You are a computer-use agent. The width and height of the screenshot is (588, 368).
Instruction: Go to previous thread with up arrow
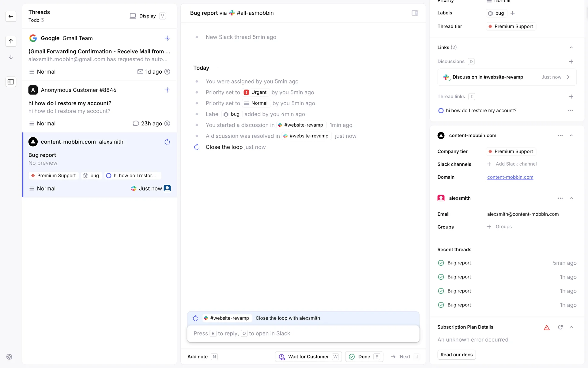pyautogui.click(x=11, y=41)
